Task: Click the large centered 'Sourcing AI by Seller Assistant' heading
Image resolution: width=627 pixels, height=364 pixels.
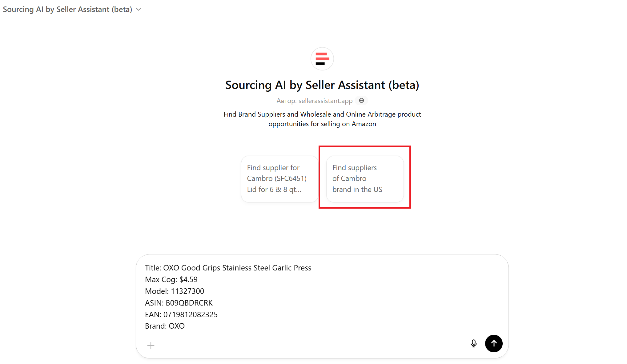Action: coord(322,85)
